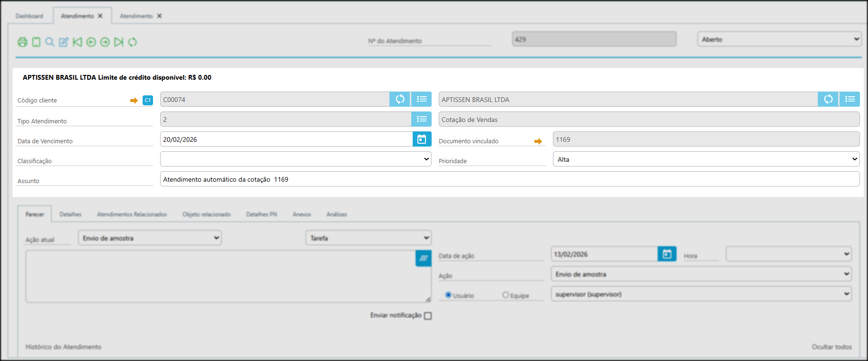This screenshot has width=868, height=361.
Task: Switch to the Detalhes tab
Action: coord(71,214)
